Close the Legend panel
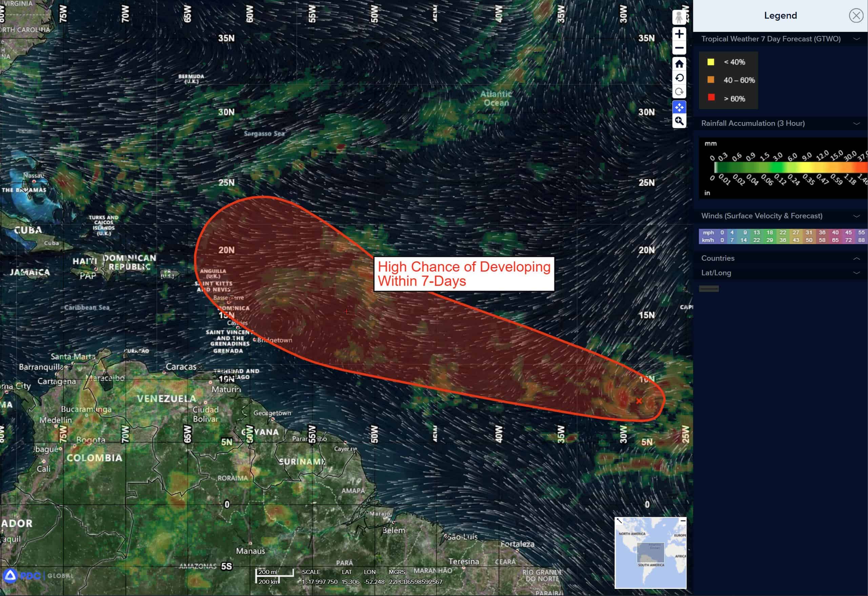 click(x=856, y=16)
